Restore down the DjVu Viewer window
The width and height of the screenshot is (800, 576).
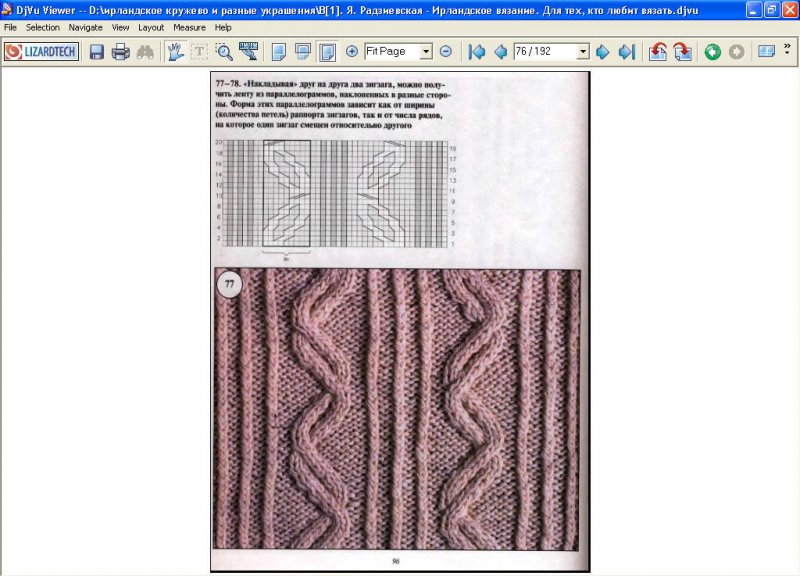771,10
